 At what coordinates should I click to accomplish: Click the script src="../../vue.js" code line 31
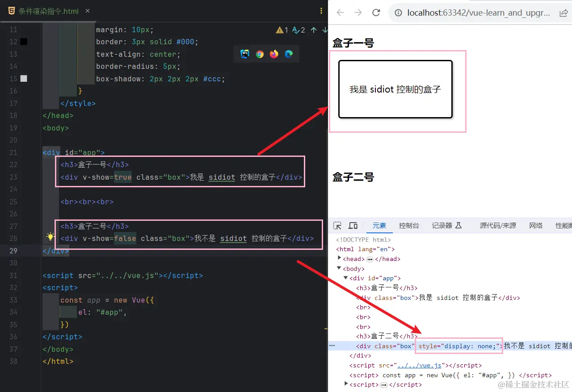coord(123,275)
